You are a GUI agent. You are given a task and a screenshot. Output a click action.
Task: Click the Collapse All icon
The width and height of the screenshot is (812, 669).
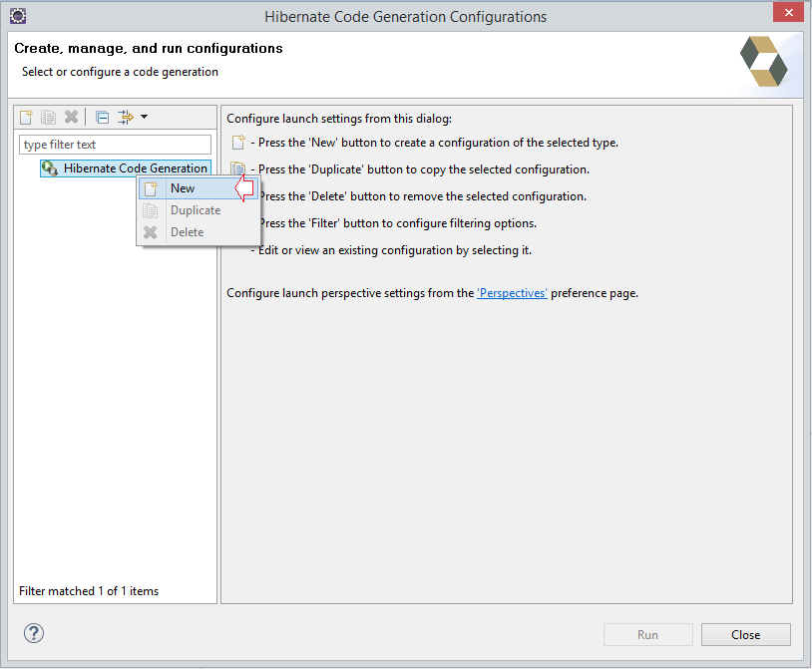pos(102,117)
